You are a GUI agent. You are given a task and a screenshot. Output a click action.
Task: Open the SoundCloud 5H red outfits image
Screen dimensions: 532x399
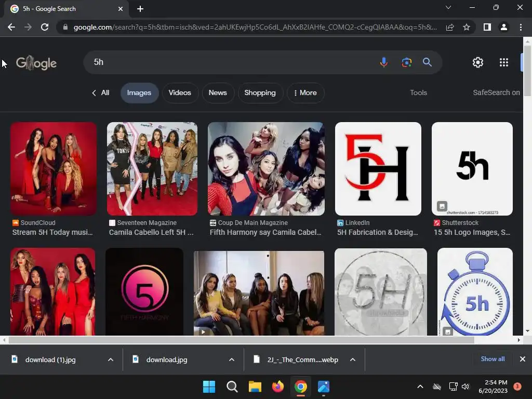54,169
